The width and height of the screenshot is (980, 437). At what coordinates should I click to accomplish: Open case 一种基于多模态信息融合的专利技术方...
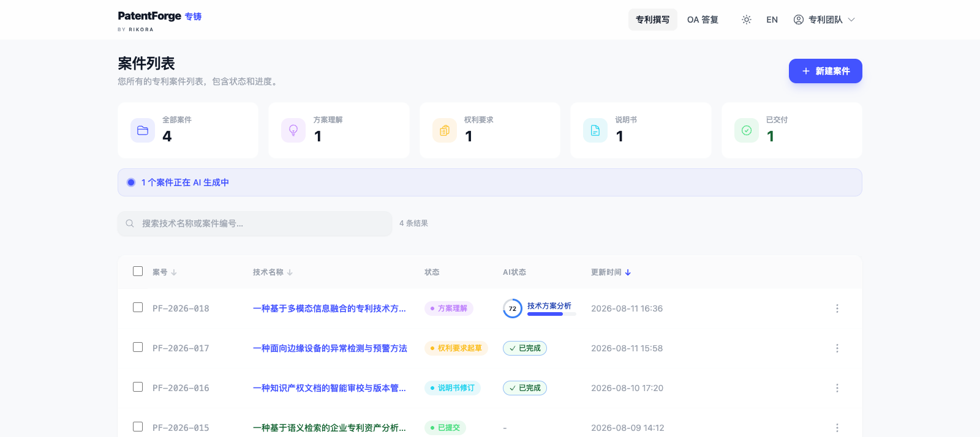(x=330, y=308)
